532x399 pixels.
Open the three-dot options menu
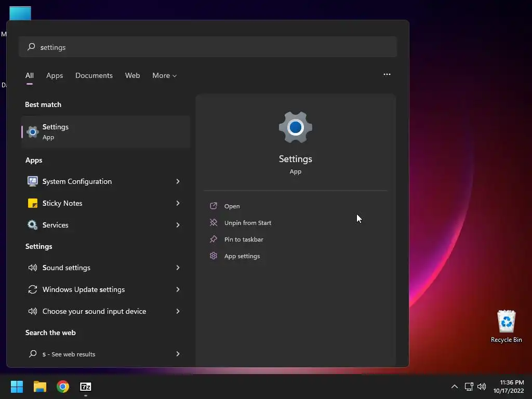click(387, 74)
